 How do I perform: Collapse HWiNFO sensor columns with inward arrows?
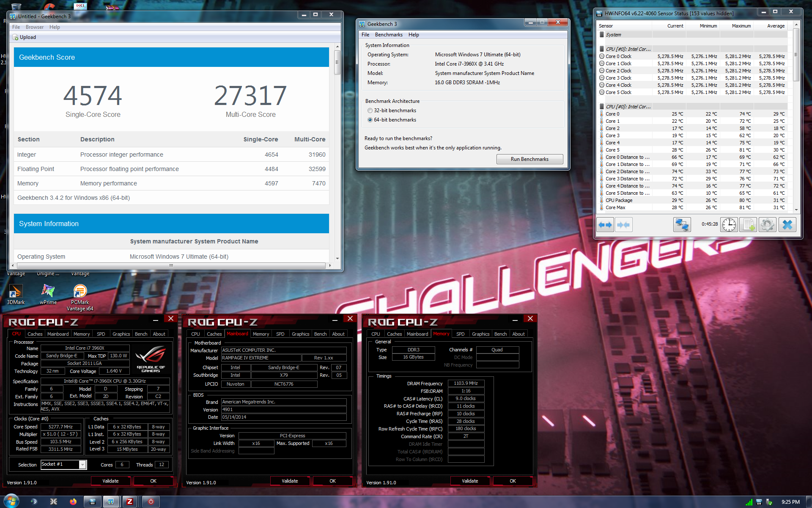click(623, 225)
